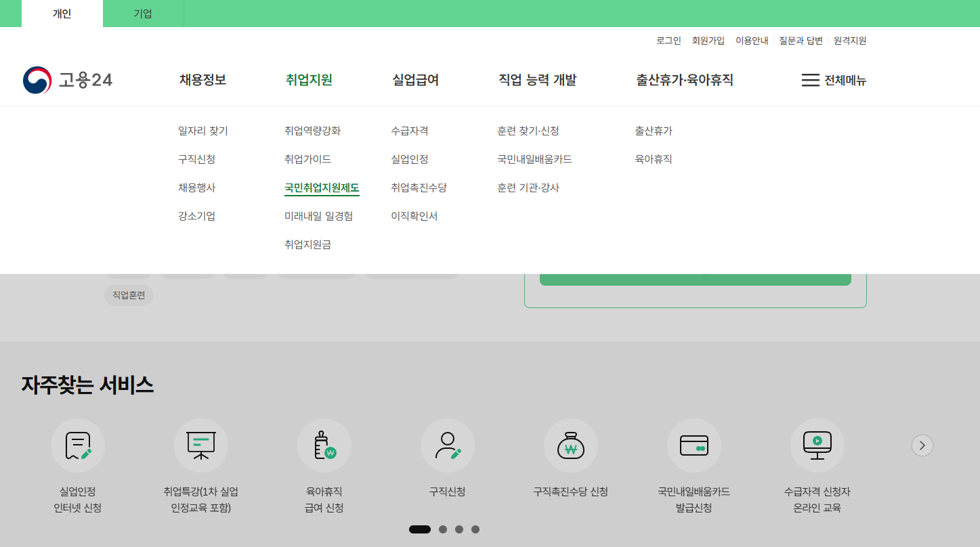Select the 국민내일배움카드 발급신청 card icon

click(694, 445)
